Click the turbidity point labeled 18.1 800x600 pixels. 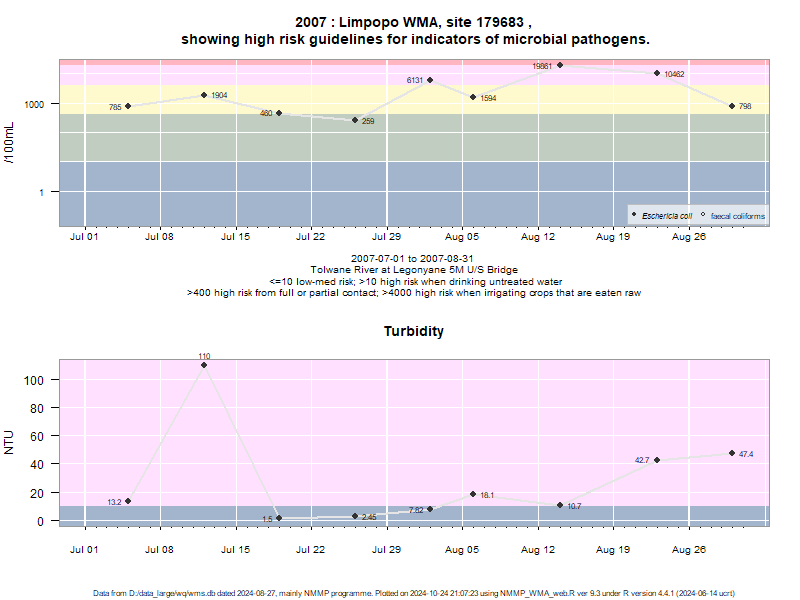473,494
